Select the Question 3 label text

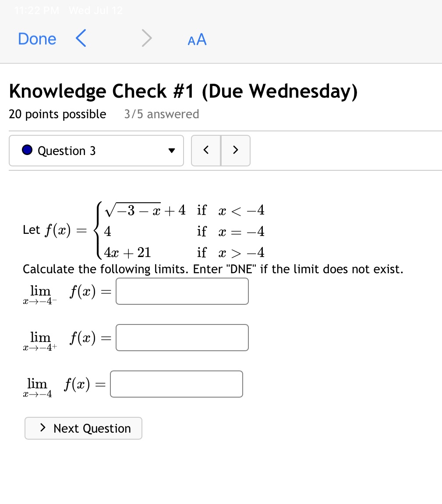(x=66, y=150)
